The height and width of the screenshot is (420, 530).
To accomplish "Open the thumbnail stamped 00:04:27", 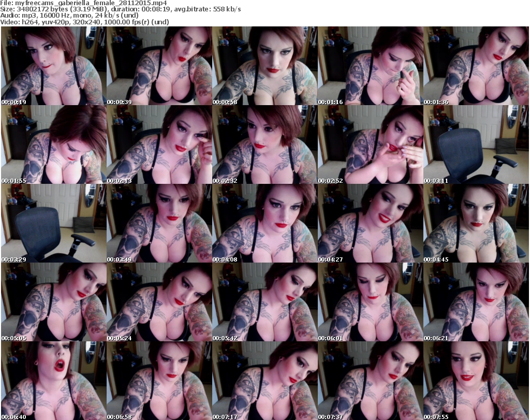I will (x=371, y=224).
